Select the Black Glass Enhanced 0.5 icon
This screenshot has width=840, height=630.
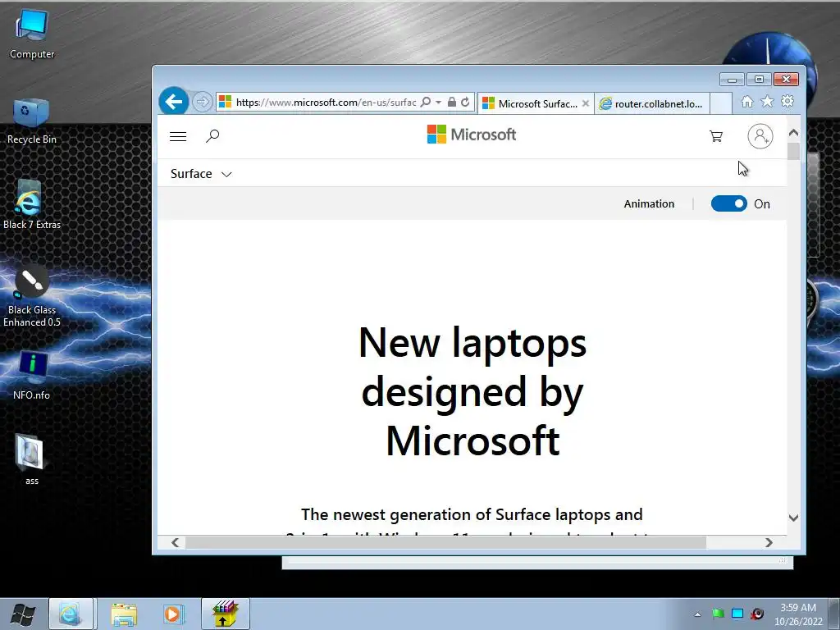tap(32, 295)
